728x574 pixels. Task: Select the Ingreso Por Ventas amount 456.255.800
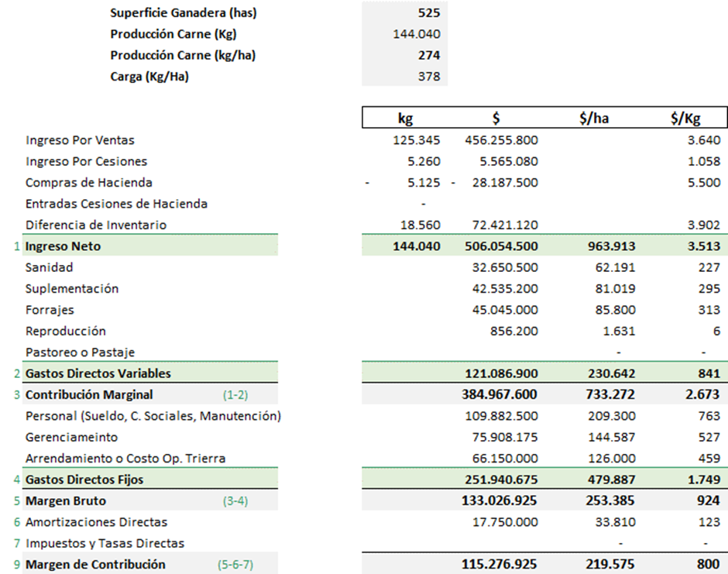pos(501,140)
